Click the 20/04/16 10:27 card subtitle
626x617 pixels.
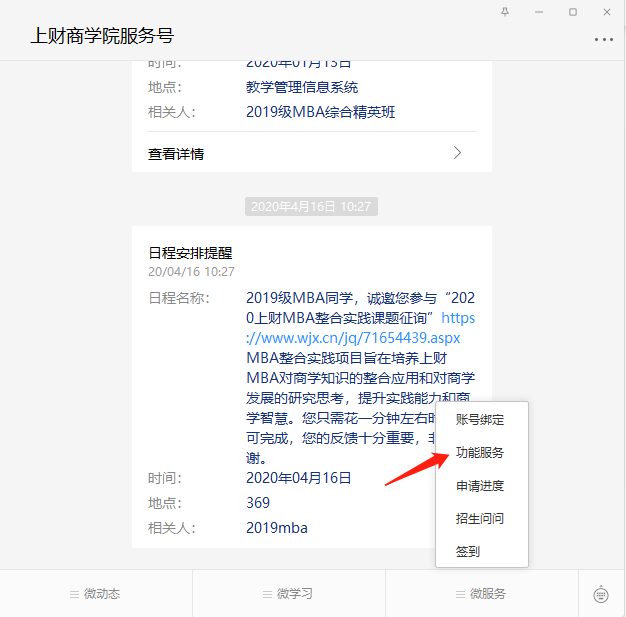[x=191, y=272]
